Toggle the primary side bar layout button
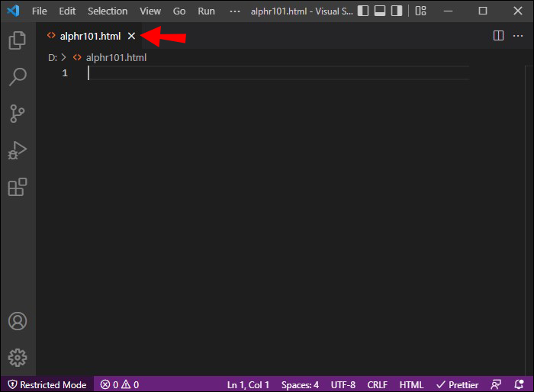 click(x=362, y=11)
